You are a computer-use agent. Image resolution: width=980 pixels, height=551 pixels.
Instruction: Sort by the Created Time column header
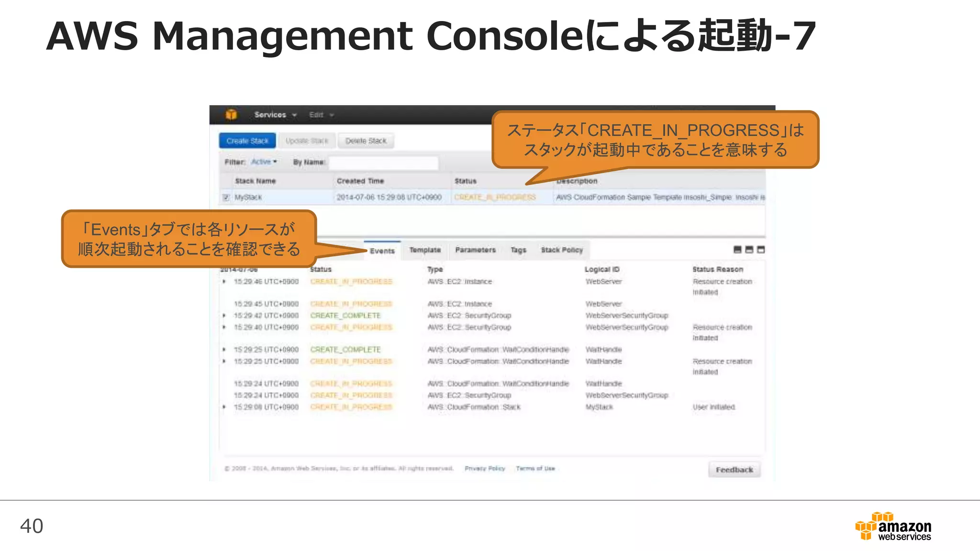pyautogui.click(x=360, y=181)
